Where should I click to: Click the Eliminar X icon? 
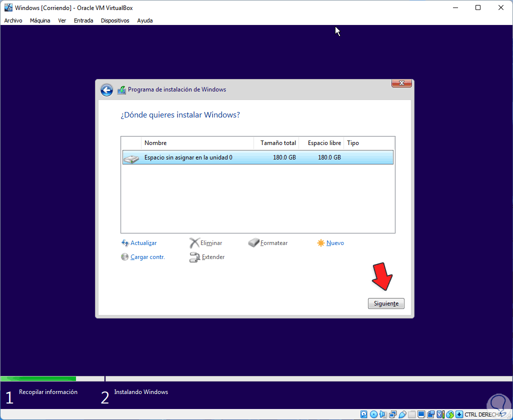click(194, 243)
